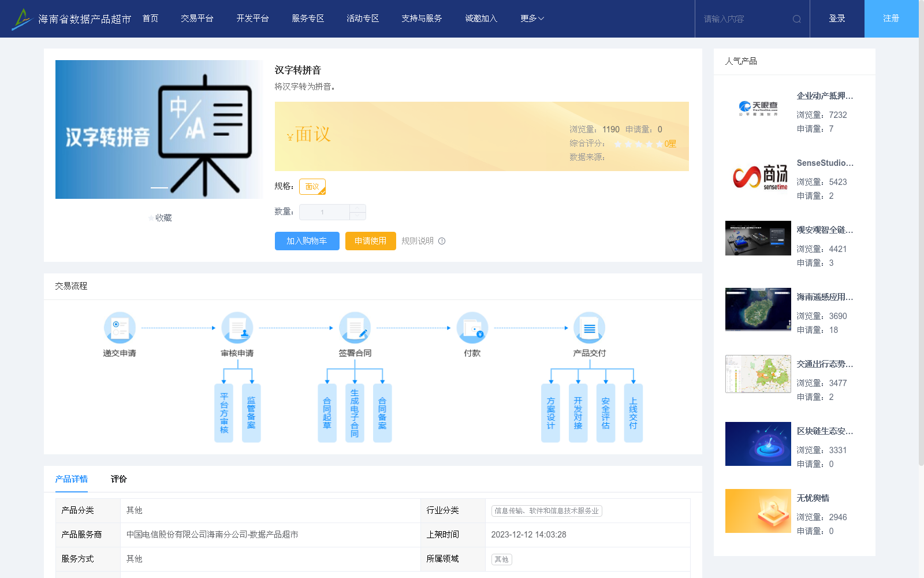Viewport: 924px width, 578px height.
Task: Click the search magnifier icon
Action: (x=797, y=19)
